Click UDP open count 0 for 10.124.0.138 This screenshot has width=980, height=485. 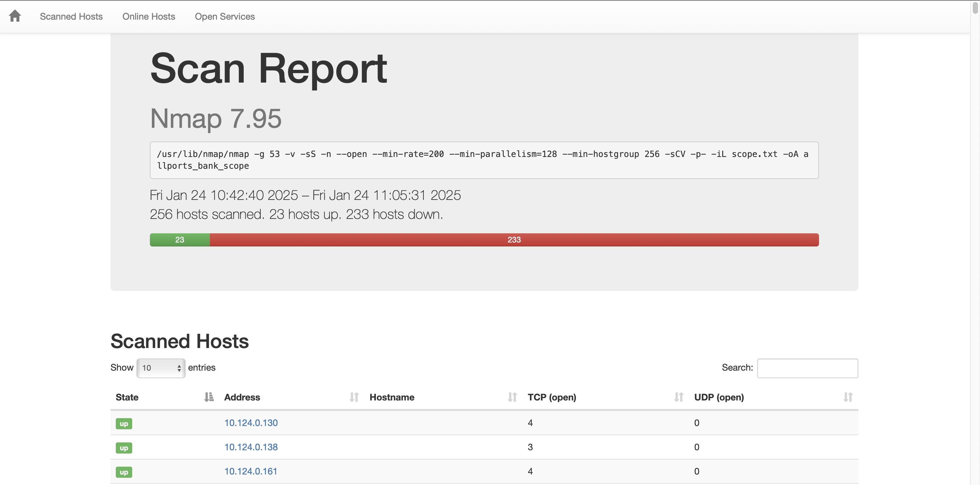pos(697,447)
